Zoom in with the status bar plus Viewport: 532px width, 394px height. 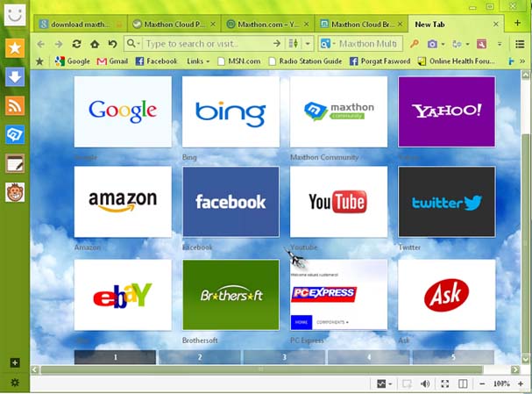tap(521, 383)
